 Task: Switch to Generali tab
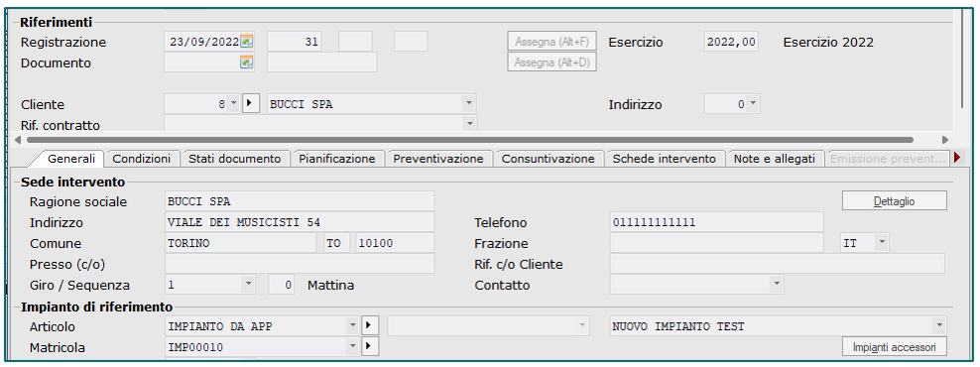point(71,159)
